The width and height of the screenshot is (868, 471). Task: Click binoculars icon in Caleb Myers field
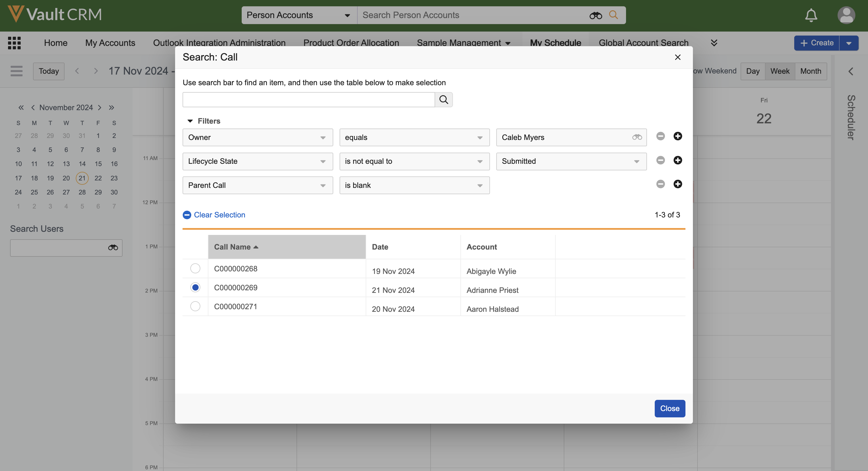click(x=637, y=137)
